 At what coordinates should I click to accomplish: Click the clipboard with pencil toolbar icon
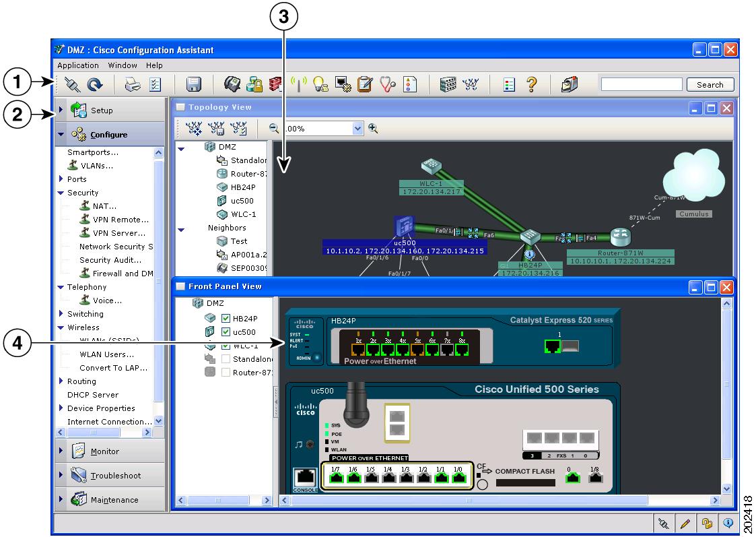(x=365, y=84)
